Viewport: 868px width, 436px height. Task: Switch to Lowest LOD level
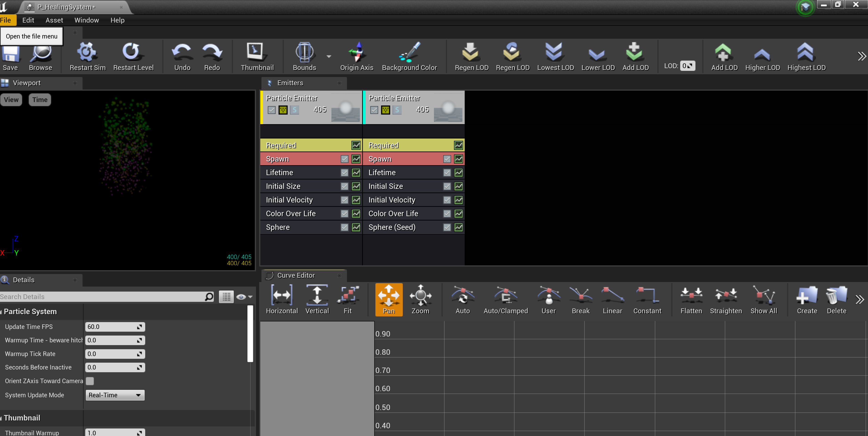pyautogui.click(x=555, y=56)
